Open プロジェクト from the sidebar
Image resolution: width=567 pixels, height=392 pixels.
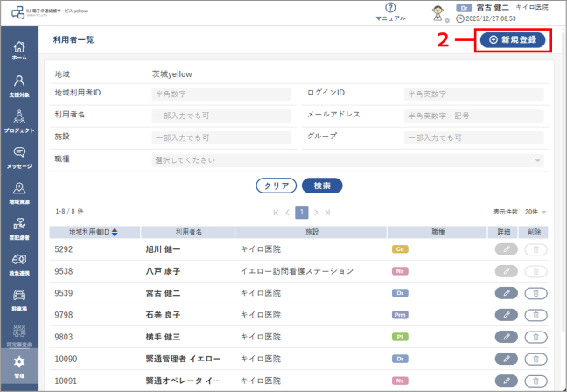coord(19,121)
